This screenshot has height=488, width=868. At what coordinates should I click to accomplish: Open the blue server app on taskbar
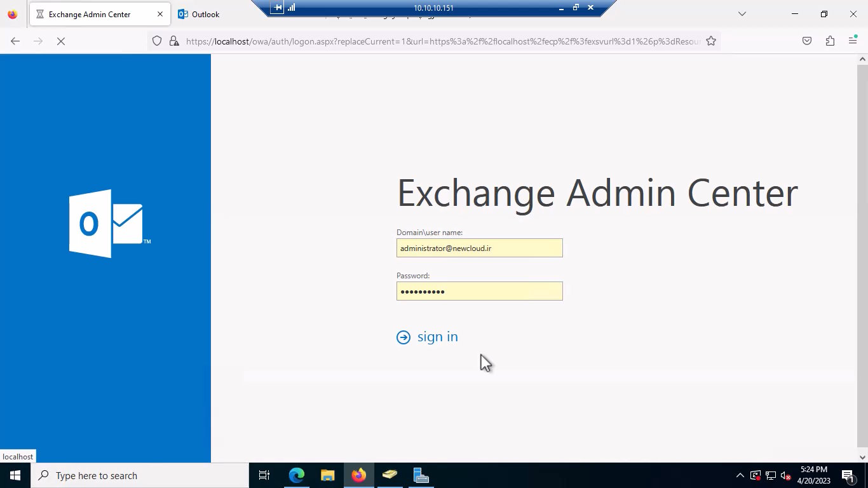[421, 475]
